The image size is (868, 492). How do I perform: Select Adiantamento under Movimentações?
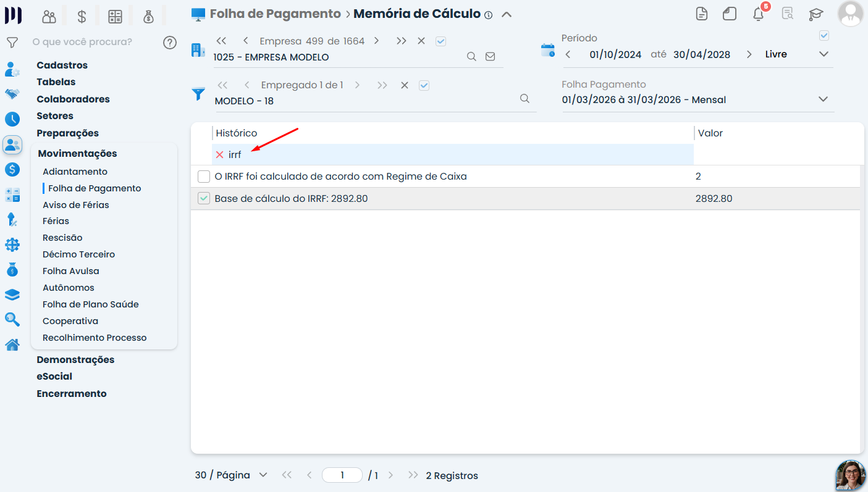coord(75,172)
